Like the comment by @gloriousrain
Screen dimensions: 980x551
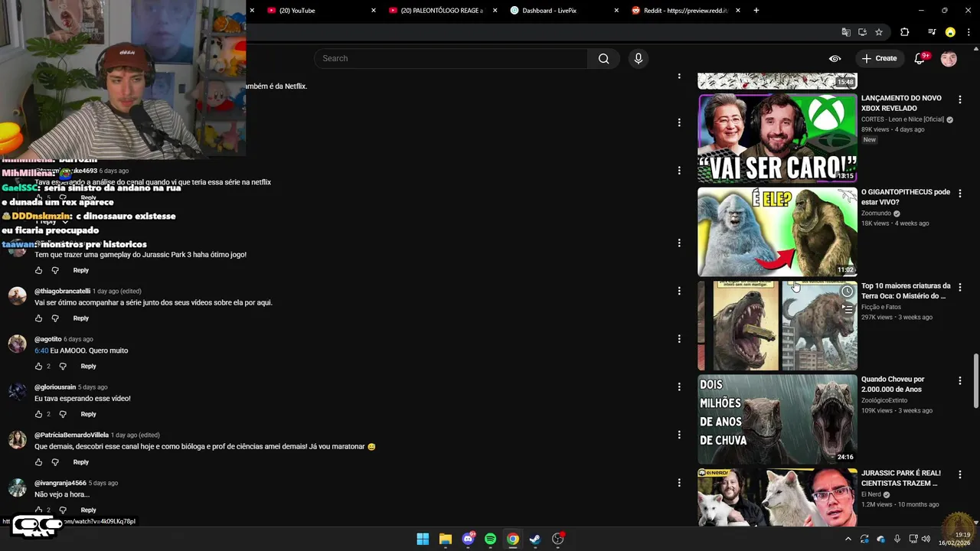(39, 414)
